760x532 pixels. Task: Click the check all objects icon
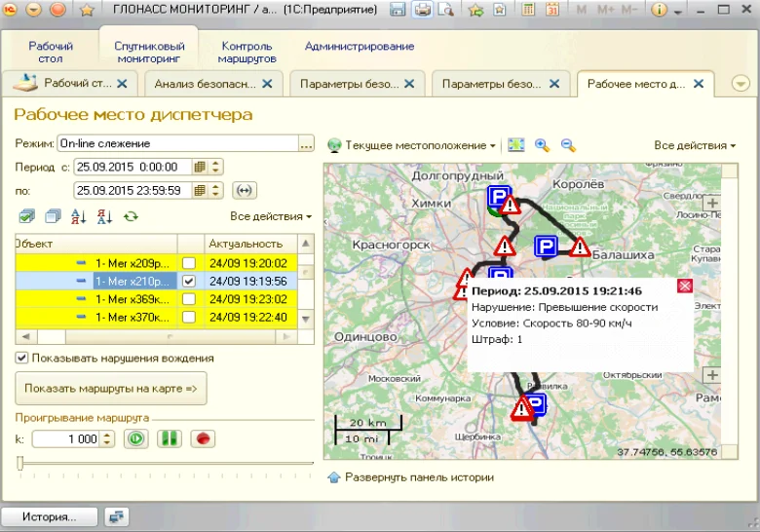coord(27,216)
